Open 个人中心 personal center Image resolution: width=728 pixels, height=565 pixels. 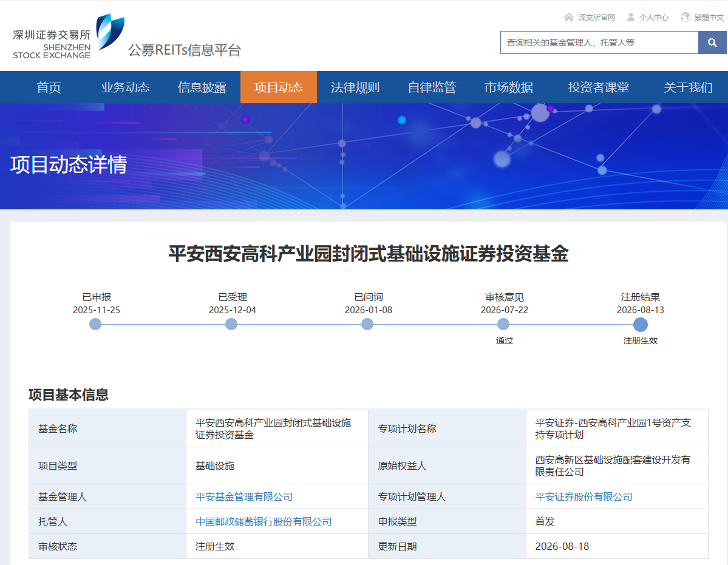click(x=654, y=17)
